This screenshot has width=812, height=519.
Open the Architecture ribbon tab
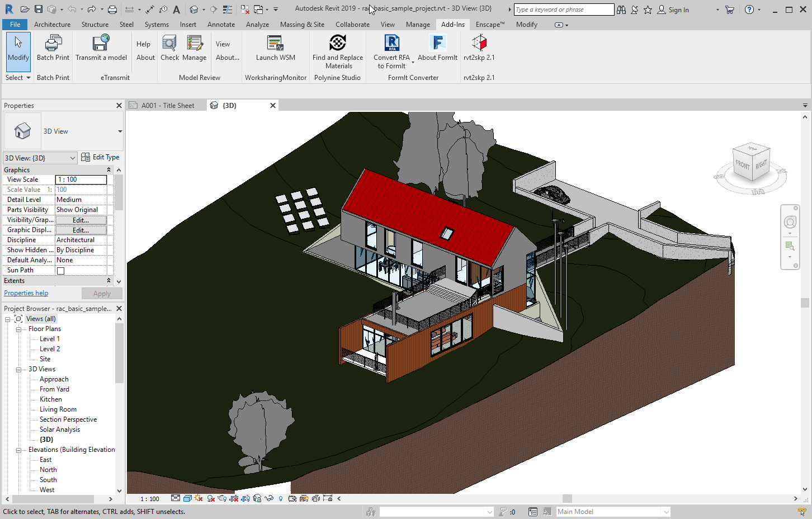(52, 25)
